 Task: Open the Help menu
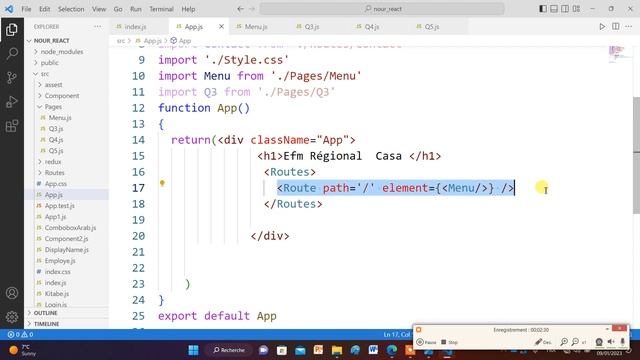[x=188, y=9]
